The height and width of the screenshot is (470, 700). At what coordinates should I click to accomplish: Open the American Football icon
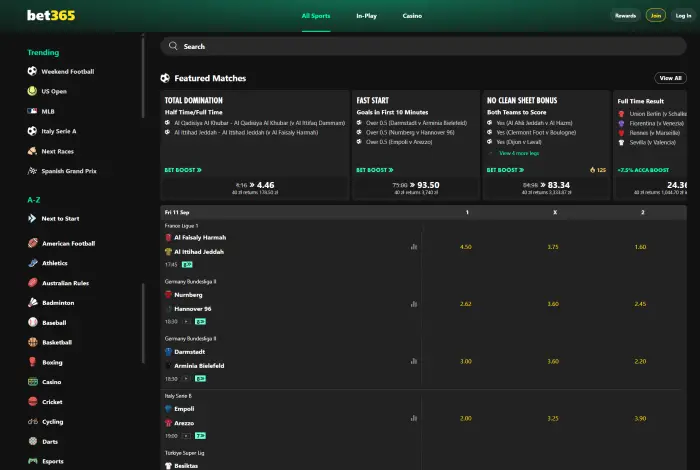(33, 243)
